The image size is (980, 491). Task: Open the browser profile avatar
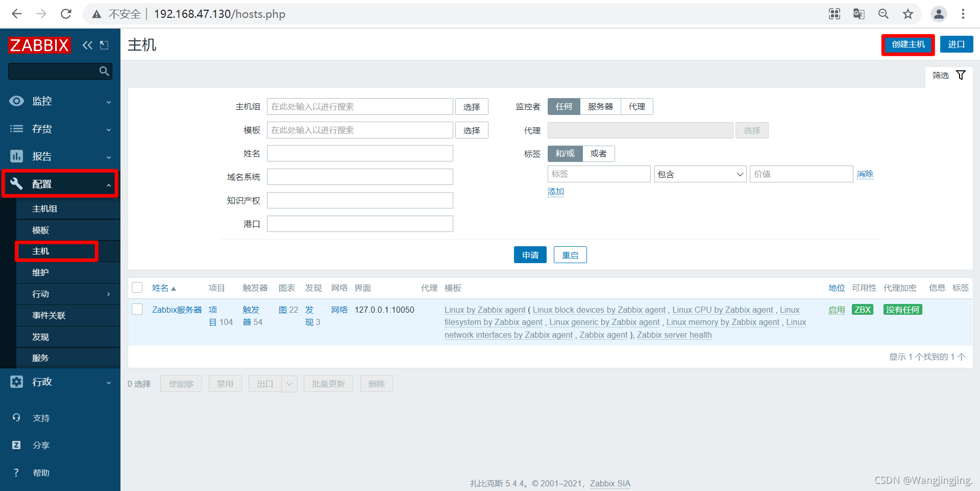(939, 14)
